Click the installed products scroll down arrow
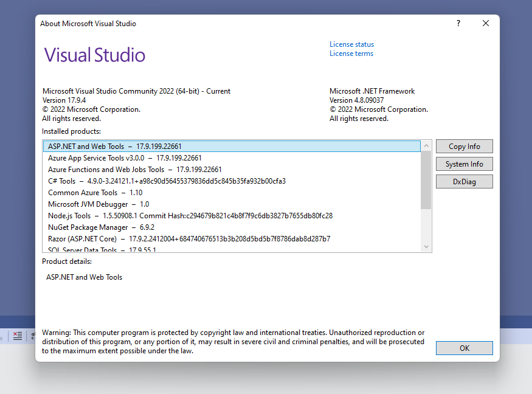The image size is (532, 394). [x=426, y=247]
